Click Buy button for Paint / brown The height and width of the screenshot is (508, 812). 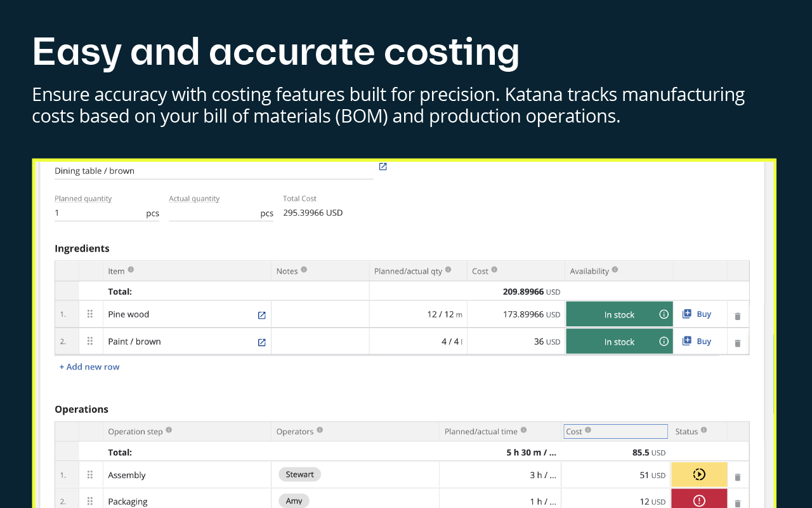tap(697, 342)
